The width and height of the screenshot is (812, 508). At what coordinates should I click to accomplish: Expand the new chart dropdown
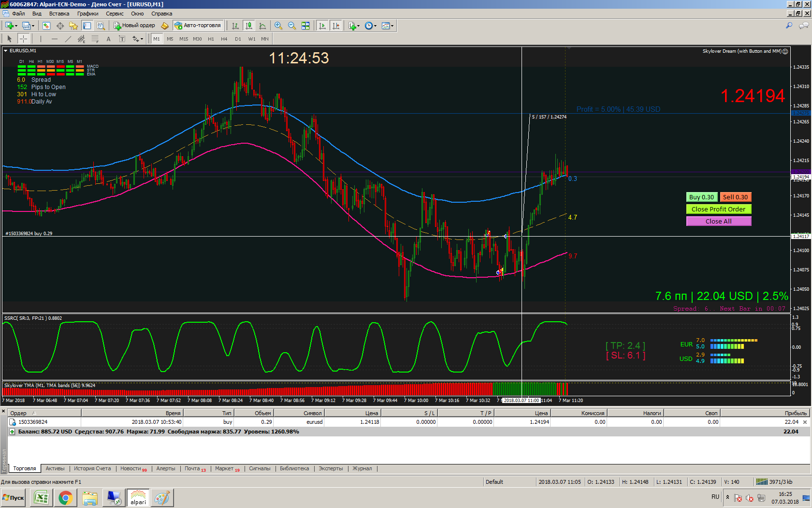coord(16,26)
